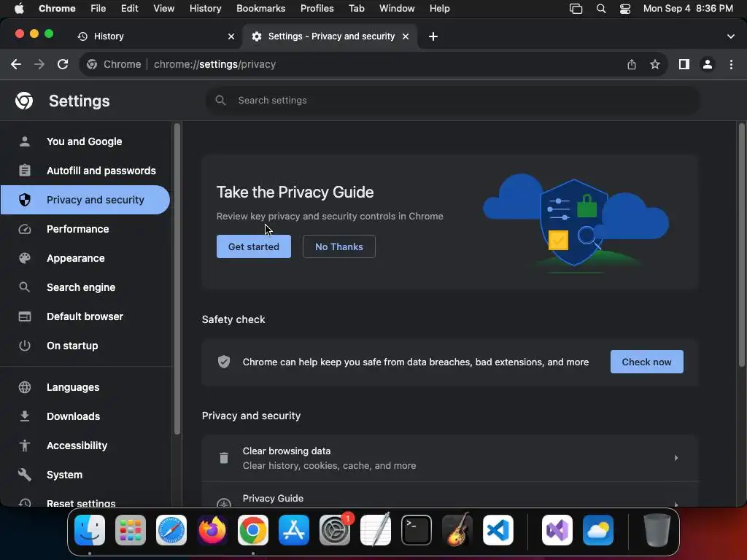Open macOS Control Center icon
The width and height of the screenshot is (747, 560).
click(x=625, y=9)
